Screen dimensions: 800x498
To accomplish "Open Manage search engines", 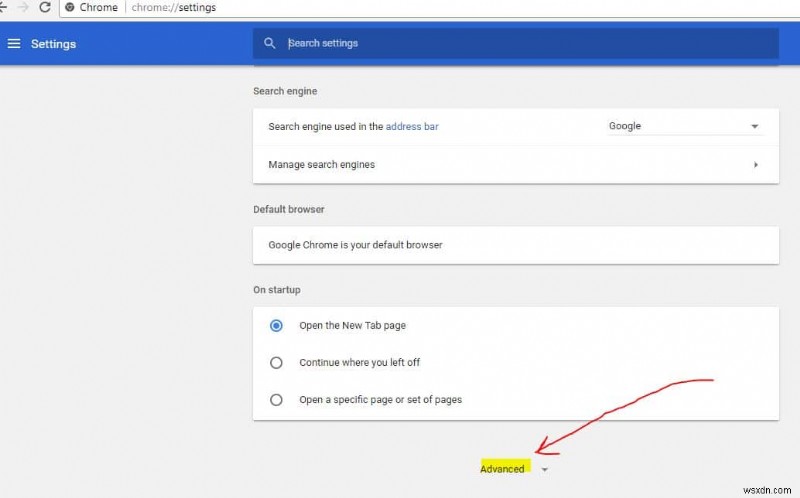I will (x=516, y=165).
